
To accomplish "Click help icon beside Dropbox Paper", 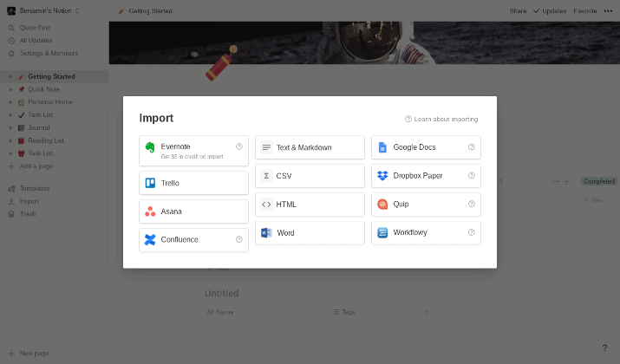I will pyautogui.click(x=472, y=175).
